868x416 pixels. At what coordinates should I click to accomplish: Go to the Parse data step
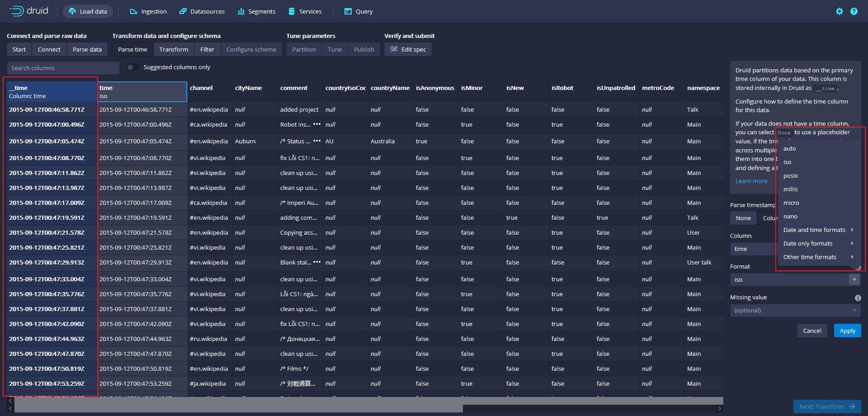point(87,49)
